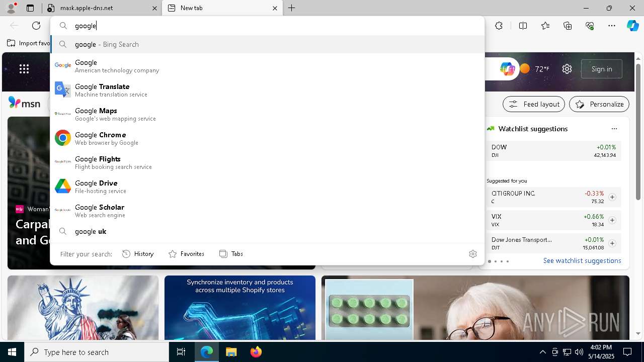Click in the address bar showing google
The height and width of the screenshot is (362, 644).
coord(267,26)
